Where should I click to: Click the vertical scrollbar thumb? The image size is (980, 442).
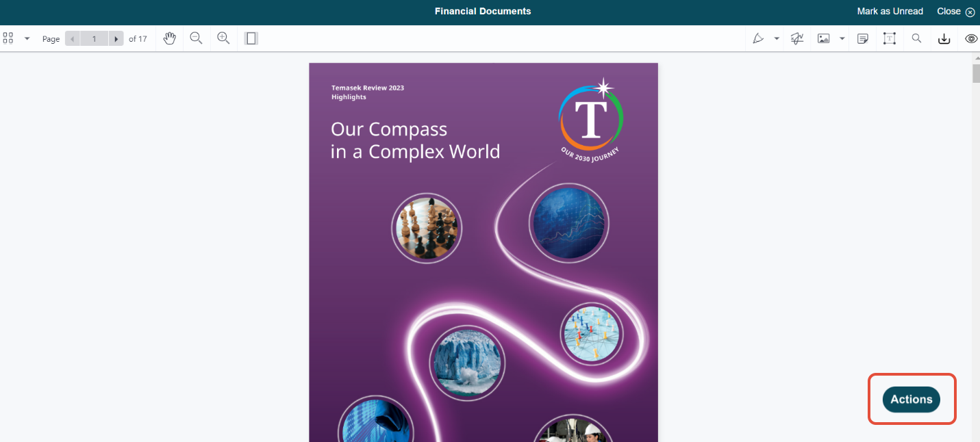(976, 73)
